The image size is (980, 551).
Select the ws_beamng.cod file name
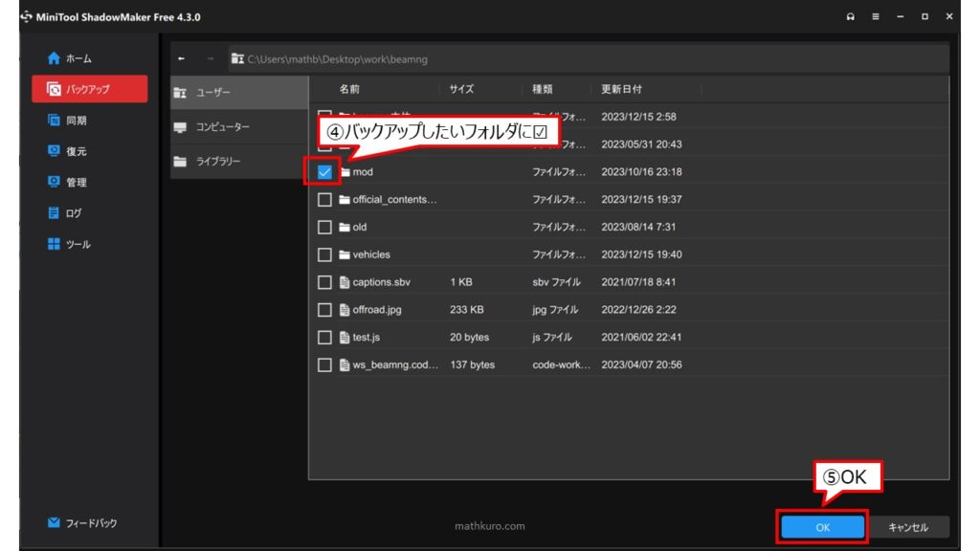(395, 364)
